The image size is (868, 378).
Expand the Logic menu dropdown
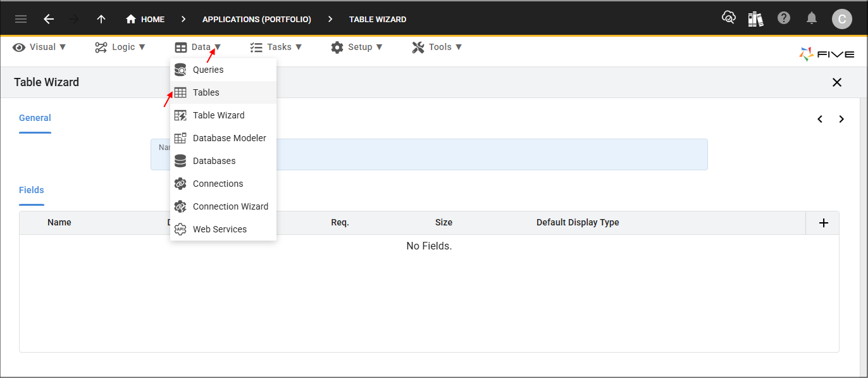click(x=120, y=47)
